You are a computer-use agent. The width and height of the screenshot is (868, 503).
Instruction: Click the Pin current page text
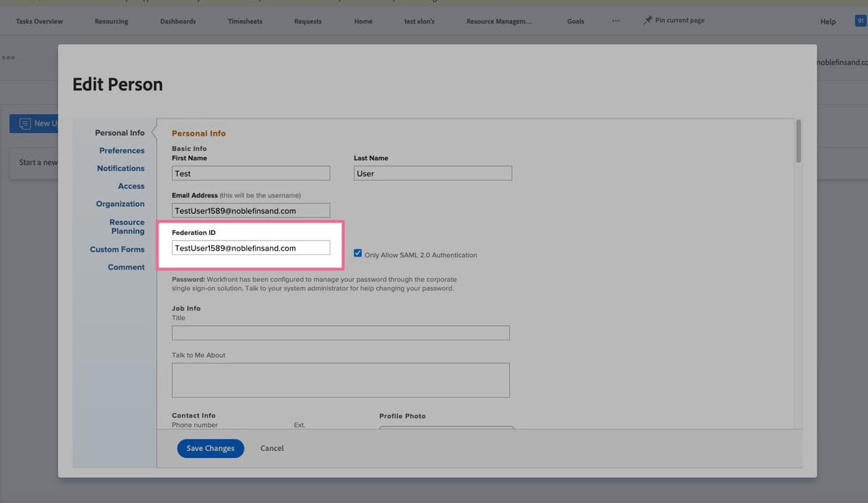680,20
